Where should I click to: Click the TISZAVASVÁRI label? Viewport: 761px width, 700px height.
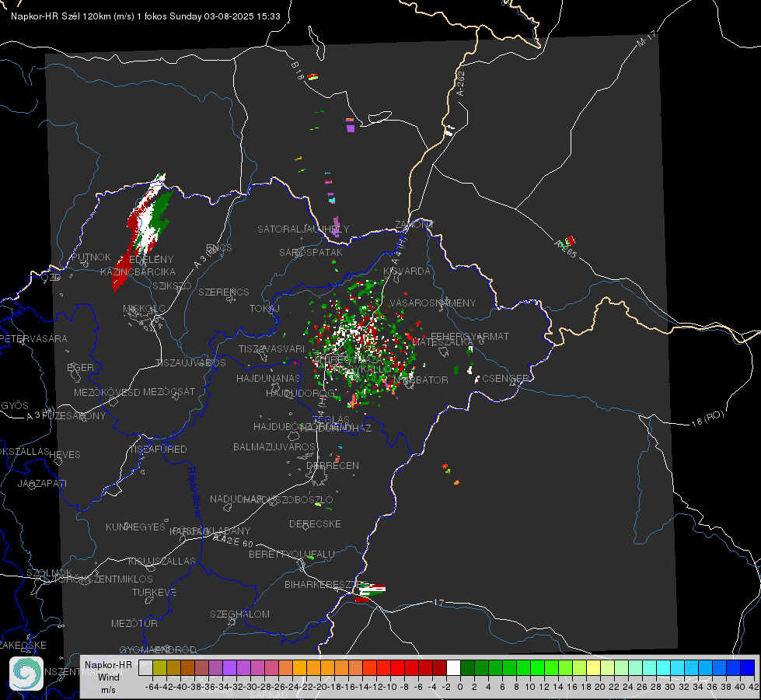[272, 349]
